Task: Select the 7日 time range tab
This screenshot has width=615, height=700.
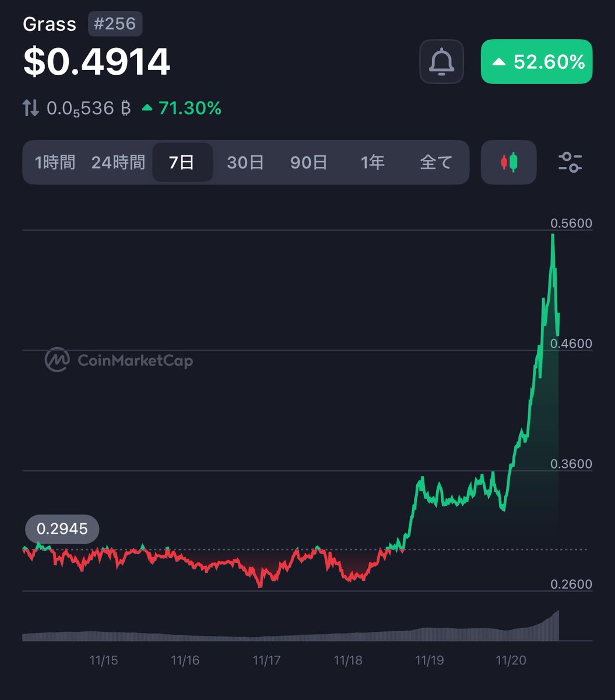Action: pos(182,162)
